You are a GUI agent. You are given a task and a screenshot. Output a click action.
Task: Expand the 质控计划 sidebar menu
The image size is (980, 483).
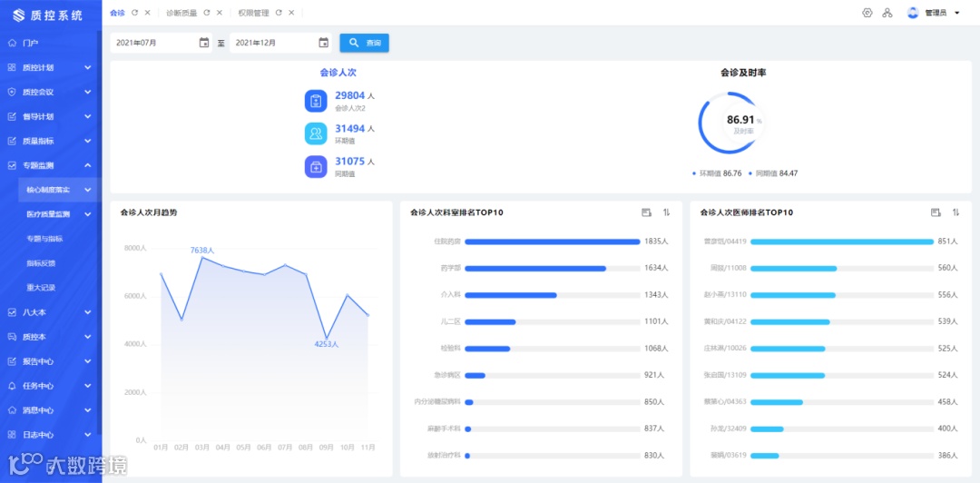pyautogui.click(x=50, y=67)
